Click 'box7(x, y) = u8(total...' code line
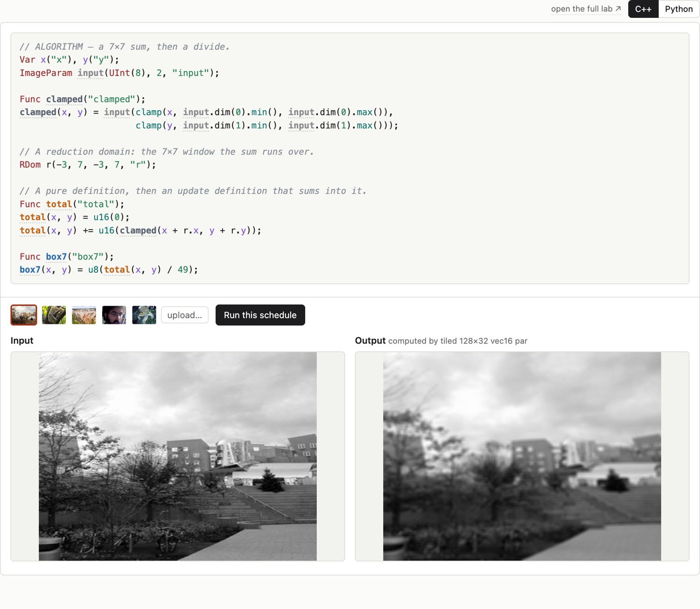This screenshot has height=609, width=700. [x=109, y=270]
